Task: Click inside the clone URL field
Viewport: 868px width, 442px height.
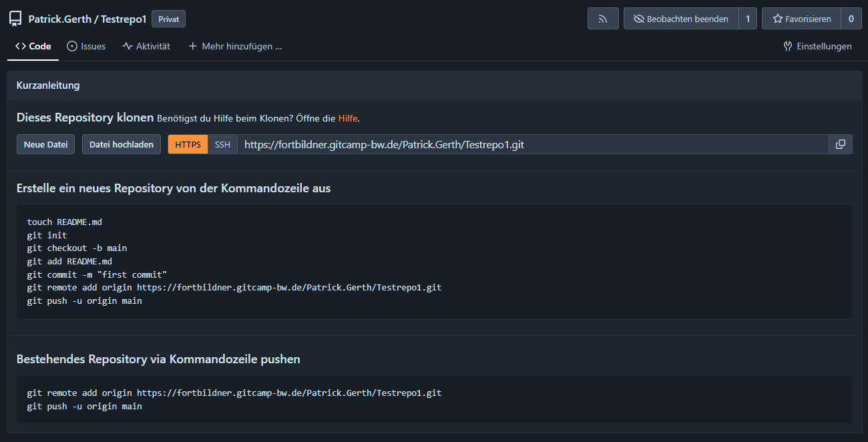Action: point(533,144)
